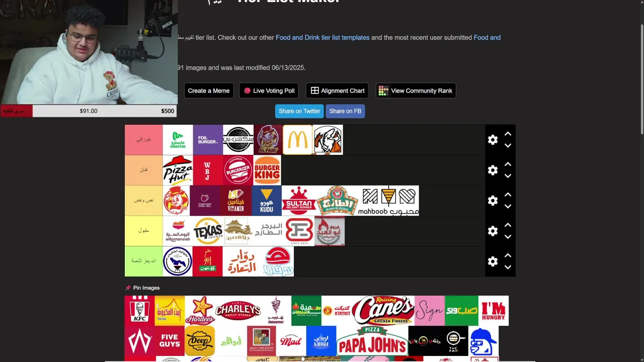Select the McDonald's golden arches logo

[297, 140]
